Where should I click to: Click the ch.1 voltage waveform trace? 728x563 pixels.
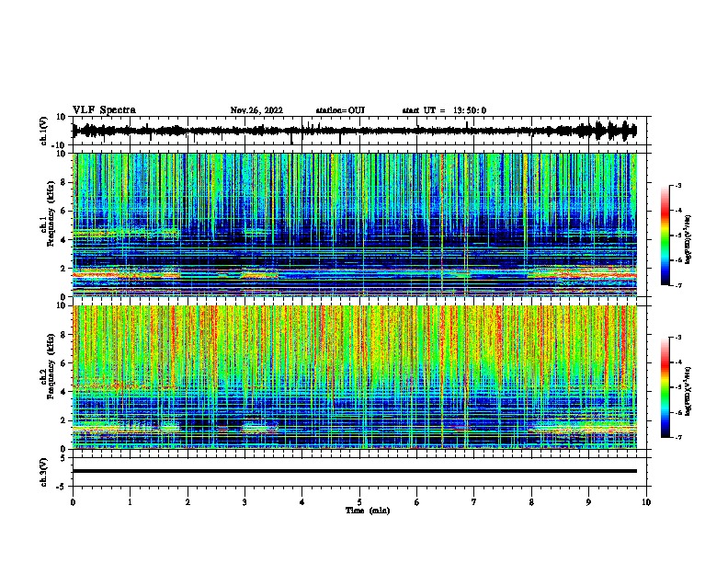point(354,131)
